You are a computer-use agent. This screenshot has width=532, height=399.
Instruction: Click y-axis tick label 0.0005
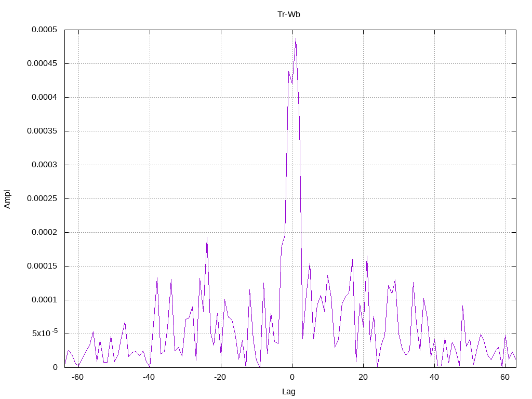tap(45, 30)
